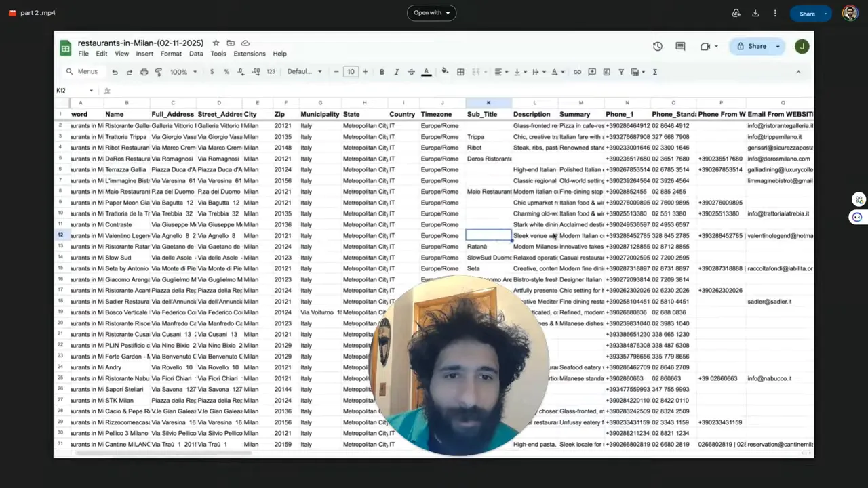Screen dimensions: 868x488
Task: Click the light-blue Share button in Sheets
Action: tap(751, 46)
